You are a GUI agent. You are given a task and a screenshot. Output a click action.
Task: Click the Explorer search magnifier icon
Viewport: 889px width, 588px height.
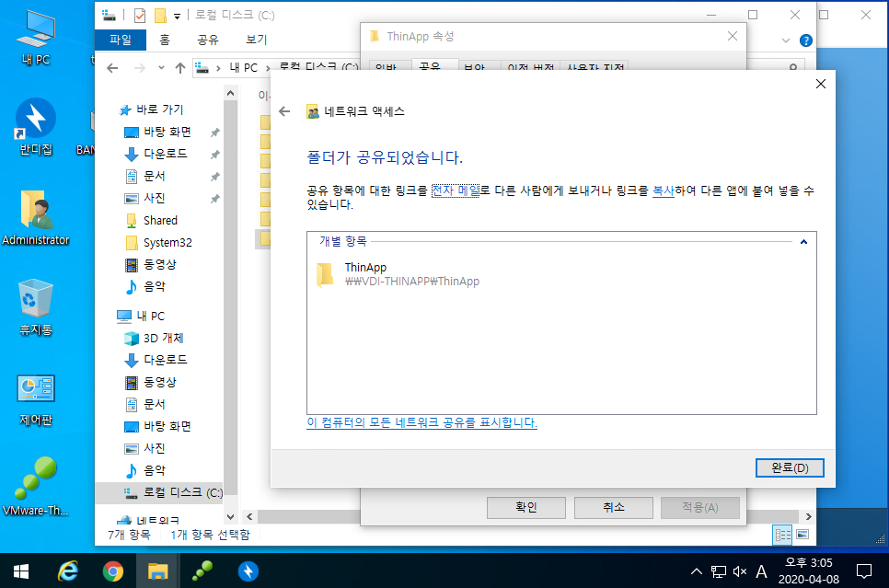coord(793,68)
